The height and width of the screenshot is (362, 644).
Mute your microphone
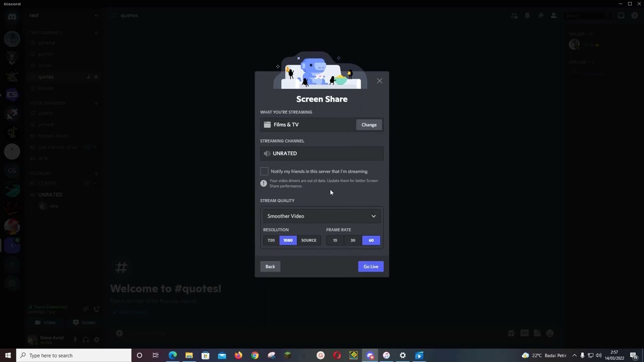coord(74,339)
